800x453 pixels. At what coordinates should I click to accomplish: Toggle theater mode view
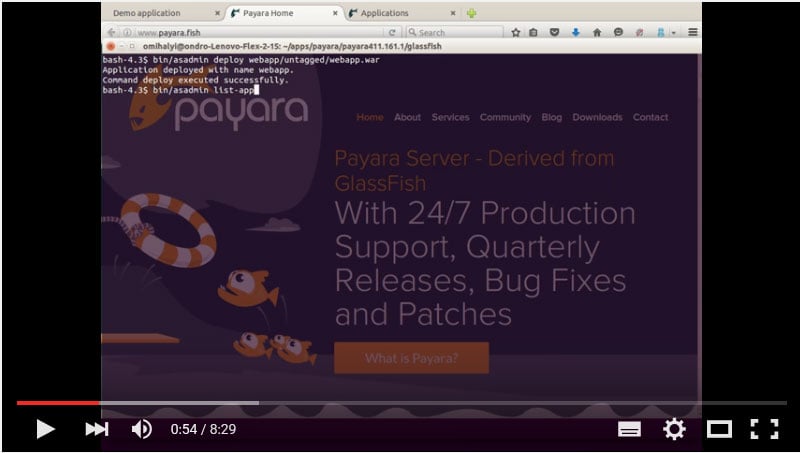point(719,429)
